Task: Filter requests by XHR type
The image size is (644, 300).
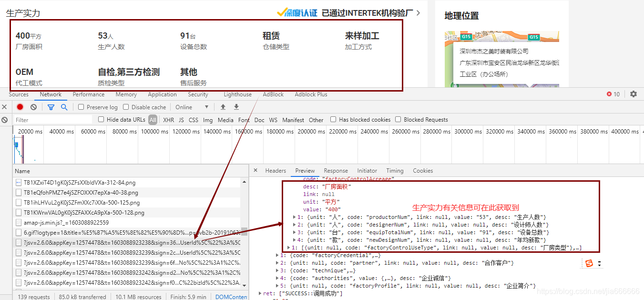Action: pyautogui.click(x=169, y=120)
